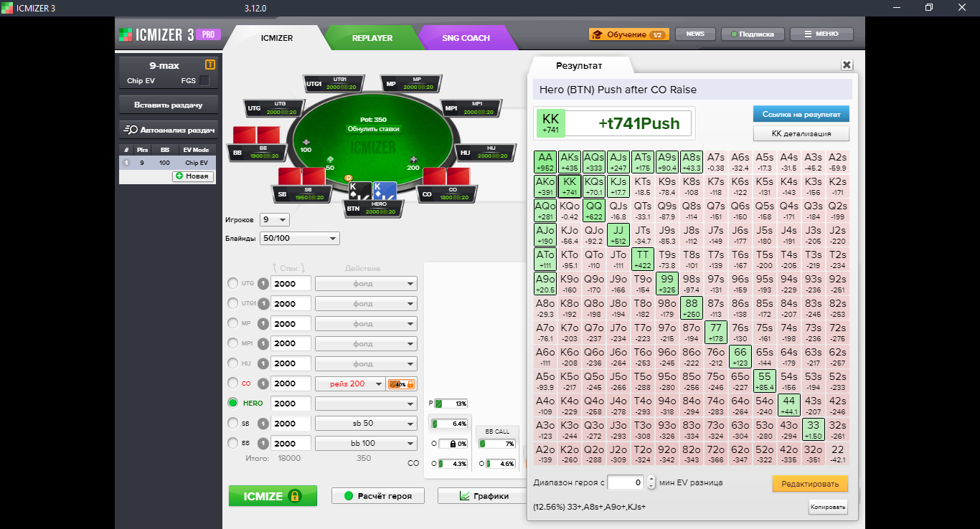Open the Игроков 9 players dropdown

275,219
